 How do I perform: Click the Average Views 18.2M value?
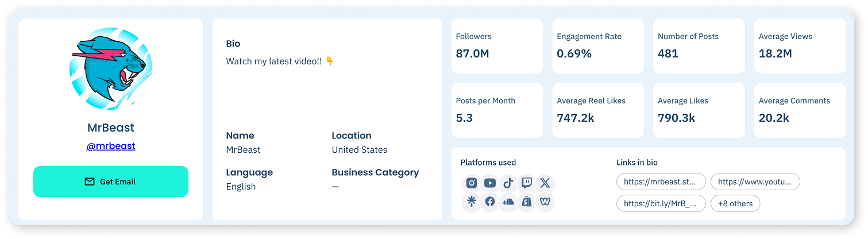[776, 54]
